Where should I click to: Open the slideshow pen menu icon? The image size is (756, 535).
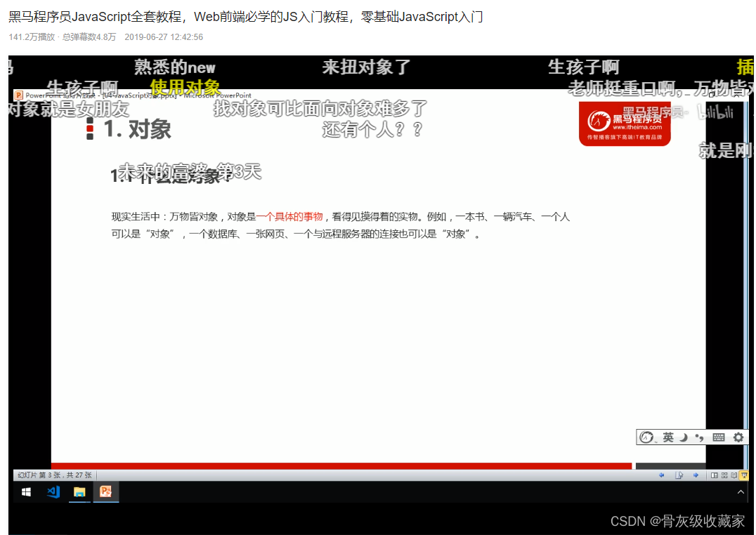coord(679,475)
